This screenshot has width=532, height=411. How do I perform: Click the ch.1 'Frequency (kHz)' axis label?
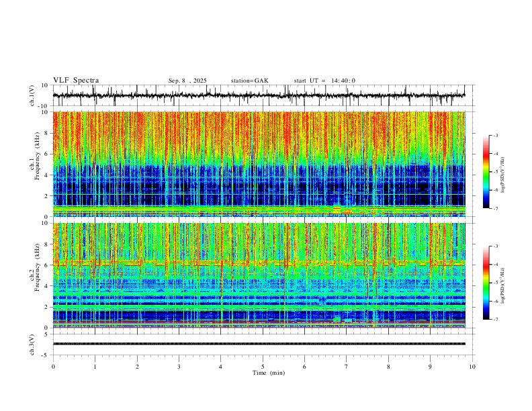(37, 156)
